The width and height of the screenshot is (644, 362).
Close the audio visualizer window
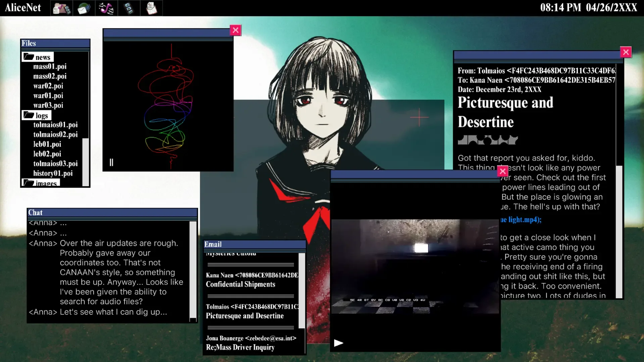(x=236, y=30)
